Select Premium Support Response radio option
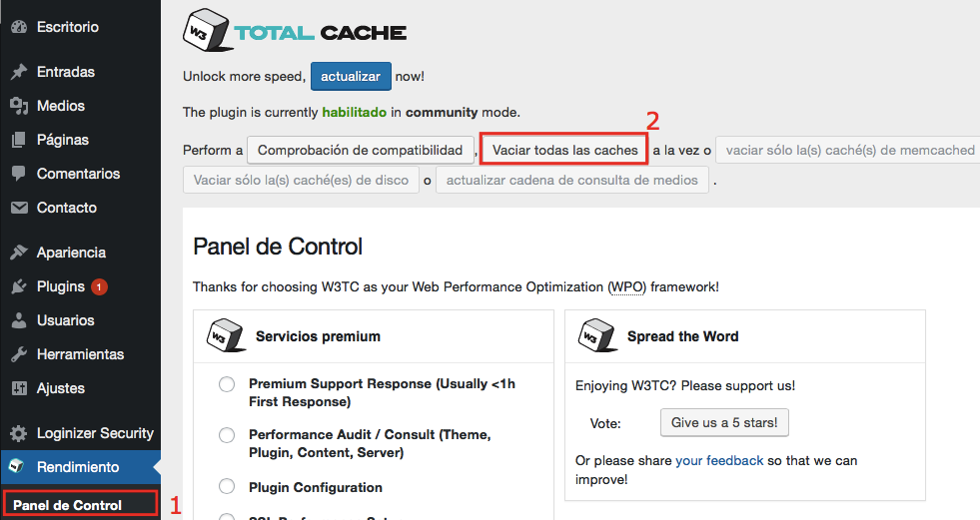The image size is (980, 520). 227,384
